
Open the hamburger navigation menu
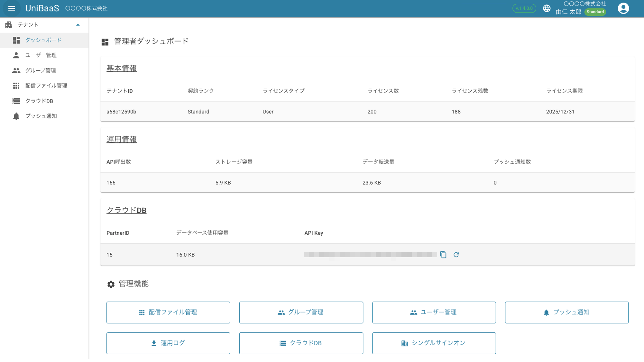[x=12, y=9]
